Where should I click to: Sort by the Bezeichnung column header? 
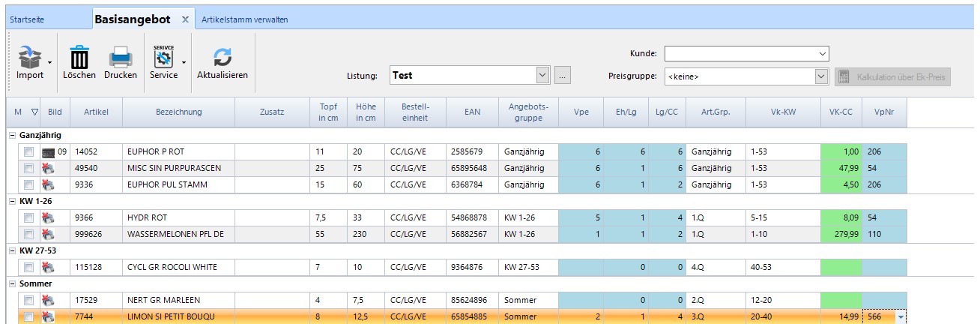coord(178,112)
